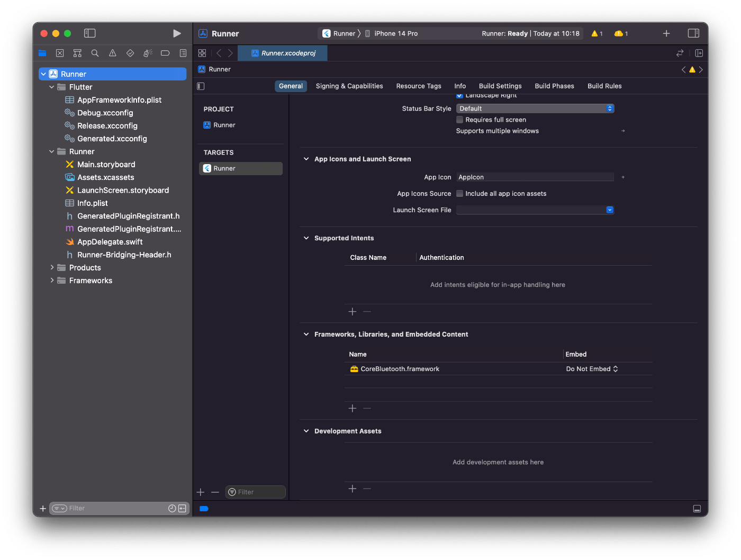Open the related items grid icon

[202, 53]
